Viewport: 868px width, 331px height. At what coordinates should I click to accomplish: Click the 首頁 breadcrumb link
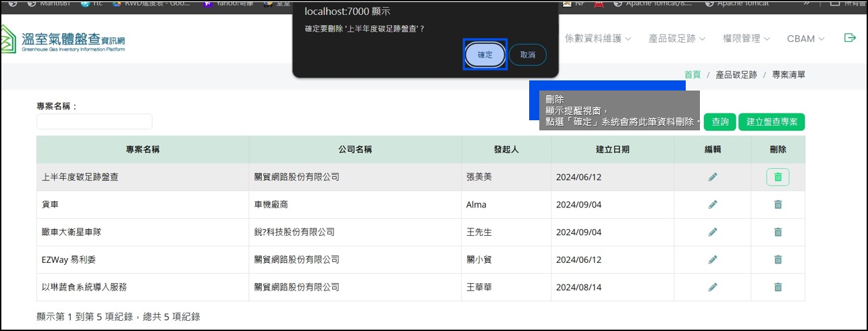click(692, 74)
